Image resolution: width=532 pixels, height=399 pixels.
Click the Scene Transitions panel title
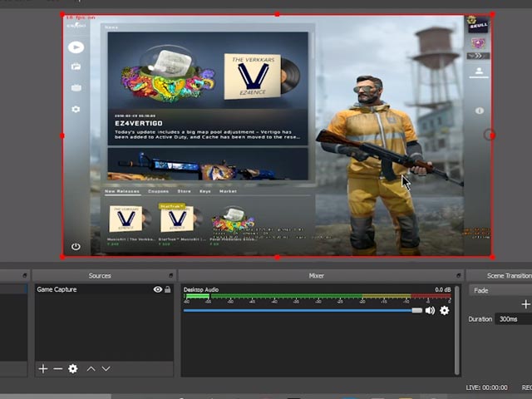click(510, 276)
